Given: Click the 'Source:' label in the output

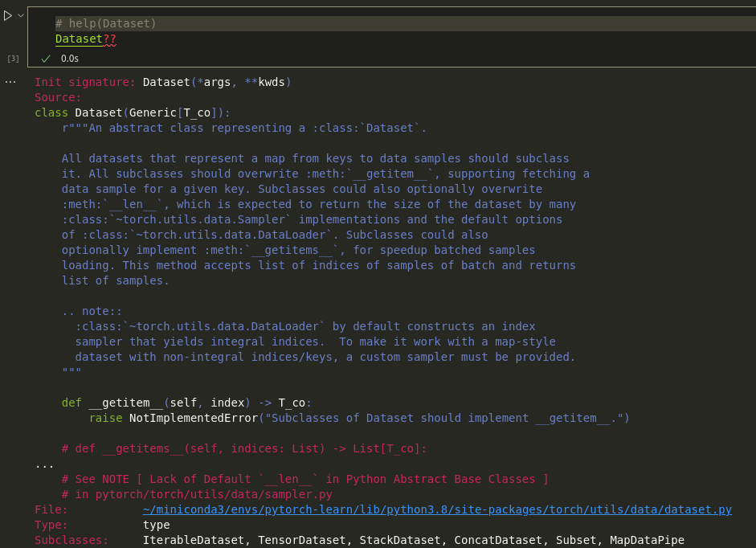Looking at the screenshot, I should [58, 97].
